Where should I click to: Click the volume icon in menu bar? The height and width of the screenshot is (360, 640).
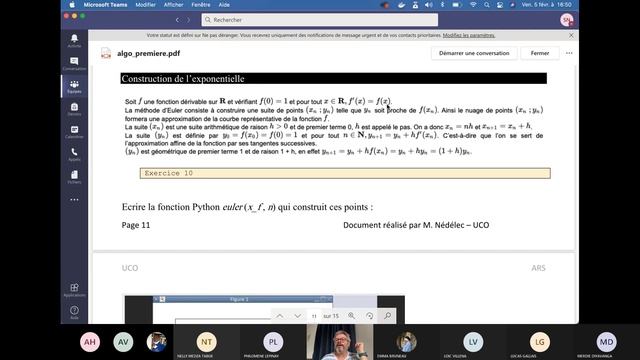pyautogui.click(x=428, y=5)
